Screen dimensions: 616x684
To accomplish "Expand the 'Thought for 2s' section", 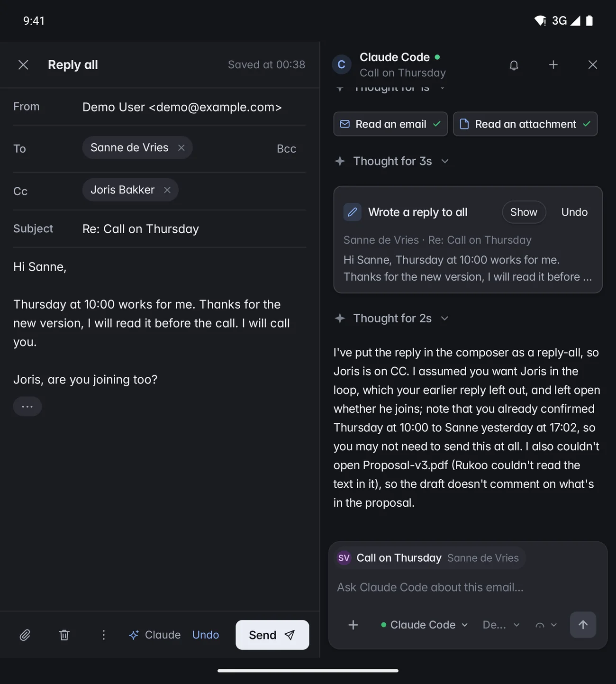I will point(392,319).
